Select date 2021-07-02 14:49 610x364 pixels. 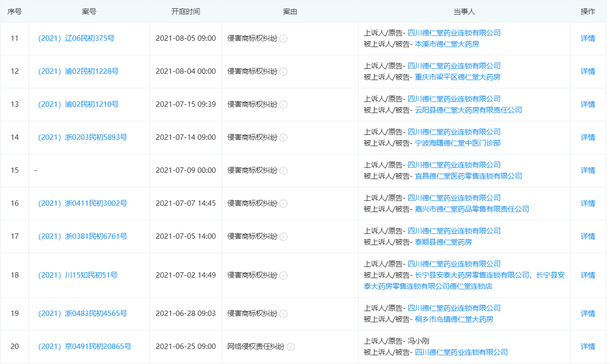(186, 275)
